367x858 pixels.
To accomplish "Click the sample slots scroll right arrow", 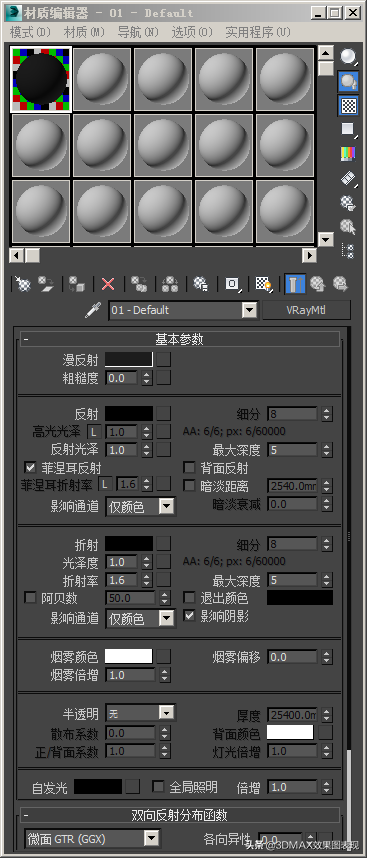I will point(310,255).
